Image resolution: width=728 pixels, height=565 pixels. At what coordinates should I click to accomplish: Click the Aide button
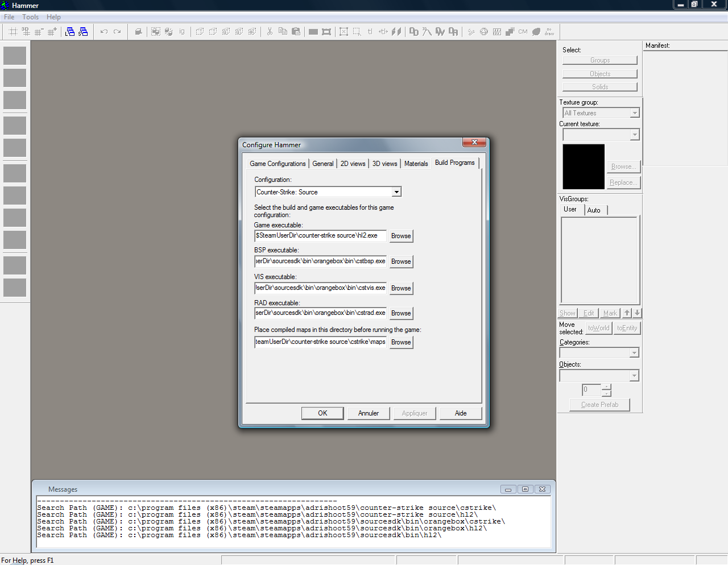[x=461, y=413]
